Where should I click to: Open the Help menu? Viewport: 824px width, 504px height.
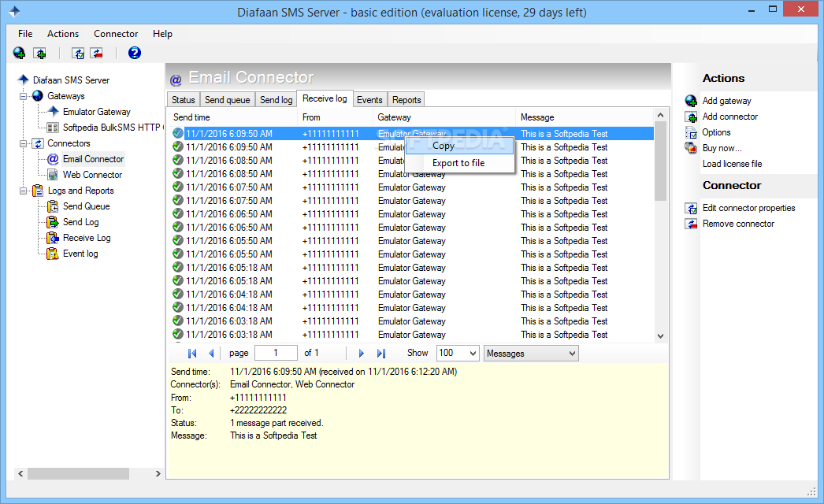162,34
